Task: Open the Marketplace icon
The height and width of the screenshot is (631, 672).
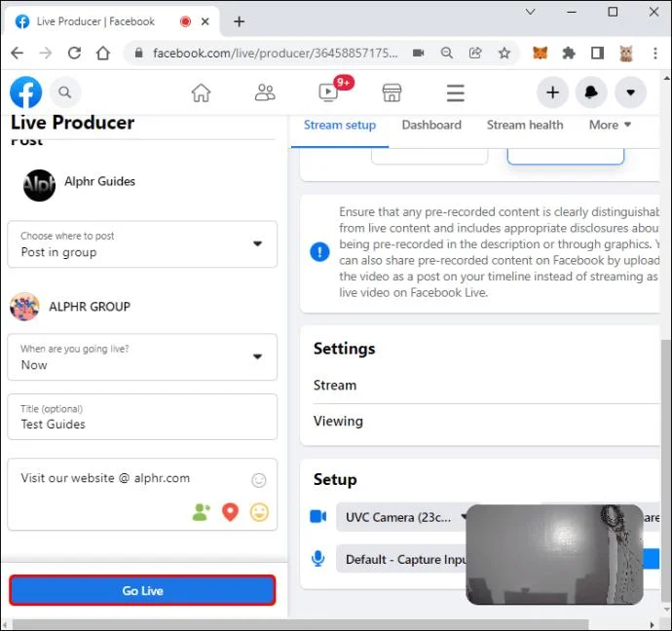Action: [x=392, y=93]
